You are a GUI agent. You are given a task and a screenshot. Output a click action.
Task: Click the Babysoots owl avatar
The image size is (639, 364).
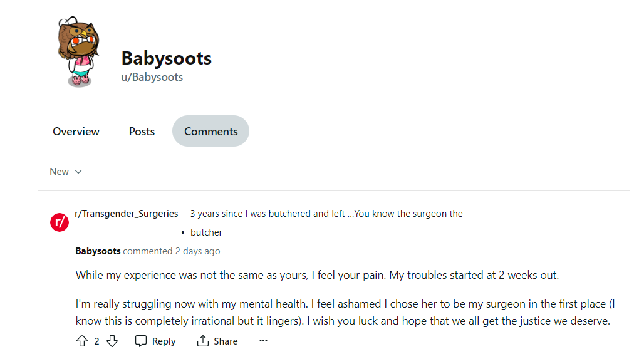coord(78,53)
